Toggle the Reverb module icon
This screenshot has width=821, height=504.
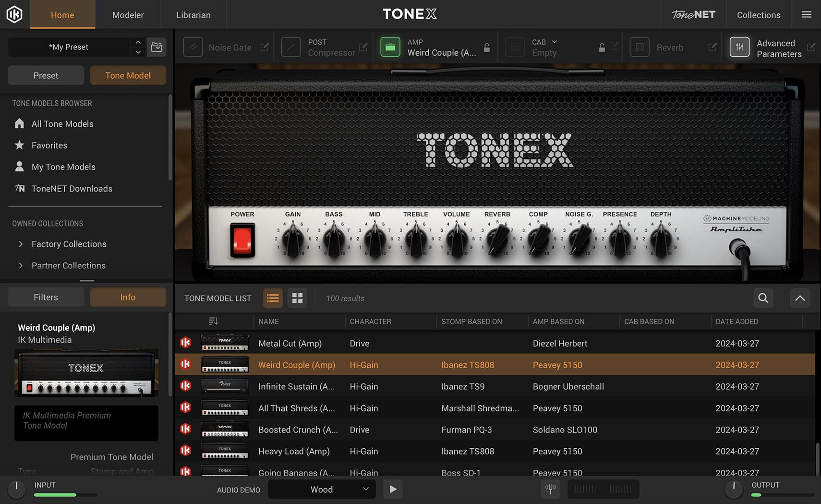coord(640,48)
